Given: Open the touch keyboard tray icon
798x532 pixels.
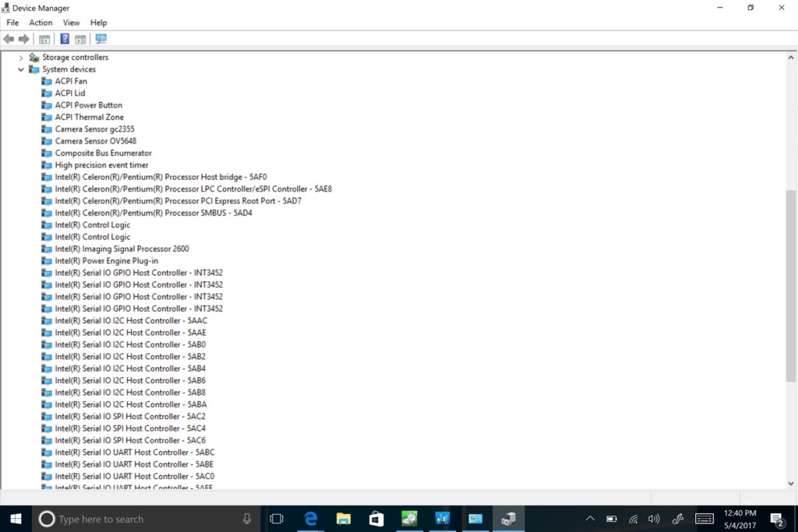Looking at the screenshot, I should [704, 519].
